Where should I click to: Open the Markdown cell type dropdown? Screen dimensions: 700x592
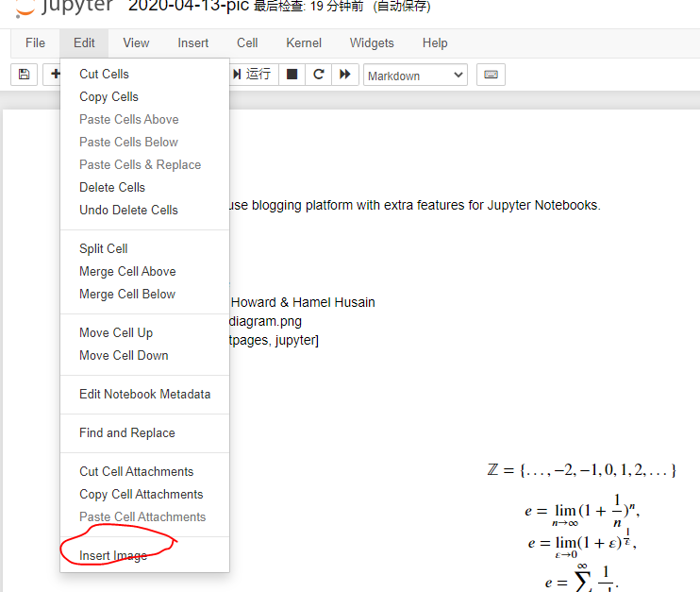(415, 76)
